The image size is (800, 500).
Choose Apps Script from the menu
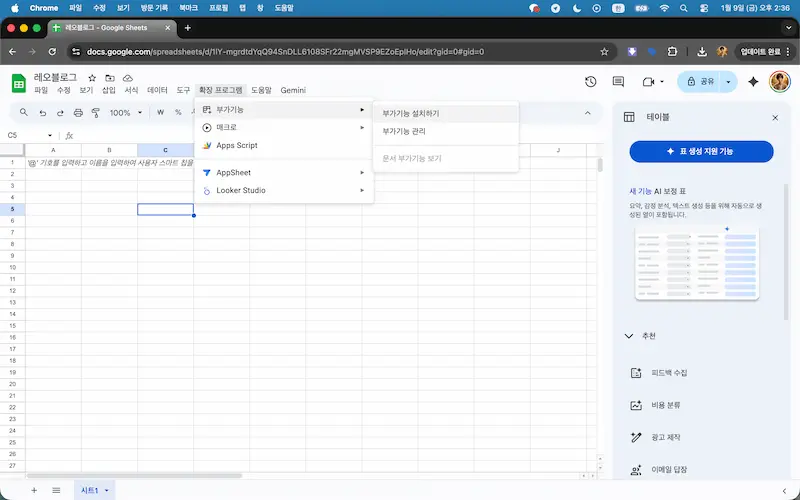click(x=284, y=145)
